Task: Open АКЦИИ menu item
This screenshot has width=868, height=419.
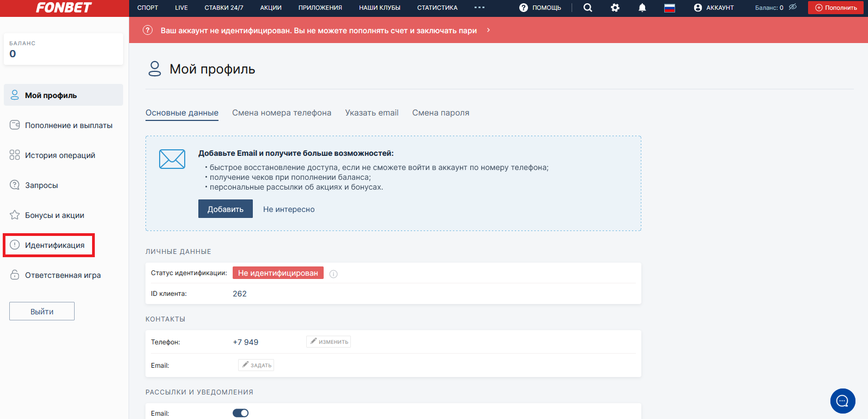Action: coord(271,8)
